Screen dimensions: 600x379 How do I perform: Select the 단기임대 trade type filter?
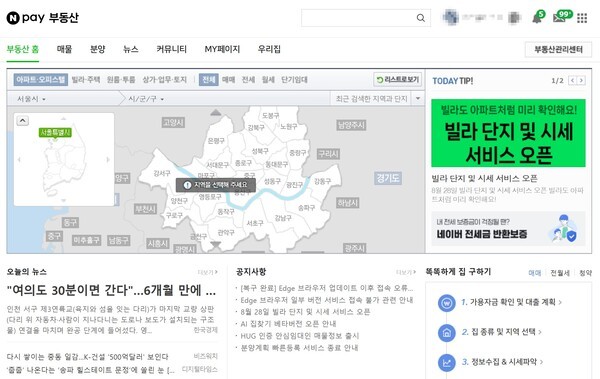point(294,80)
